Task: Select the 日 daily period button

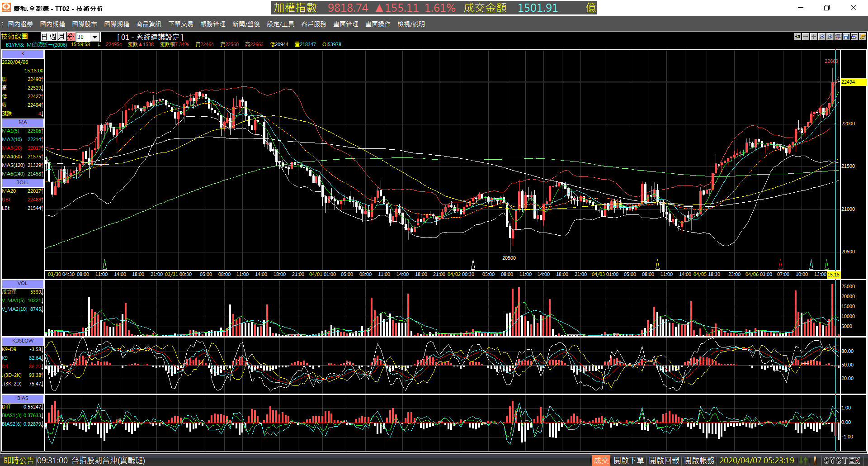Action: point(45,37)
